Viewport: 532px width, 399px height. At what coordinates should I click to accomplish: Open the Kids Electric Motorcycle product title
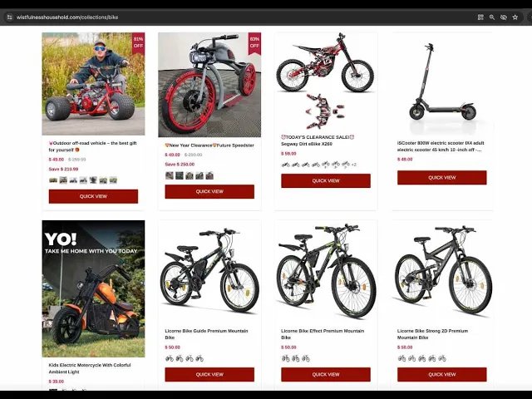click(90, 368)
